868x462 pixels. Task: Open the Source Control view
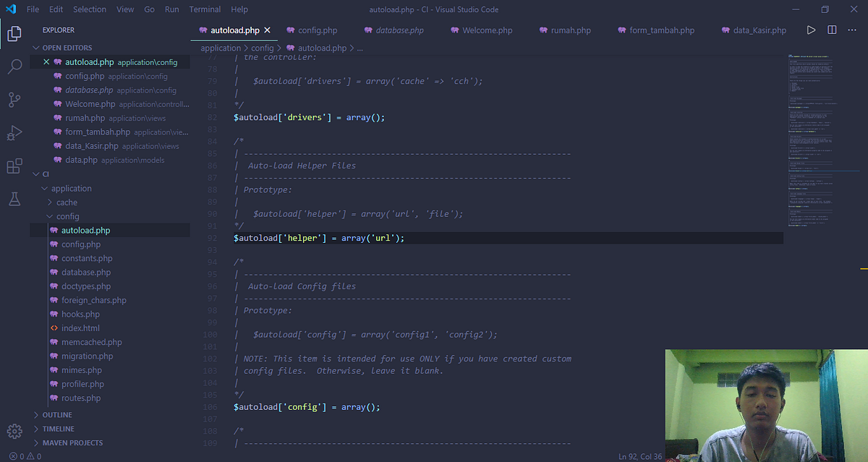click(14, 100)
